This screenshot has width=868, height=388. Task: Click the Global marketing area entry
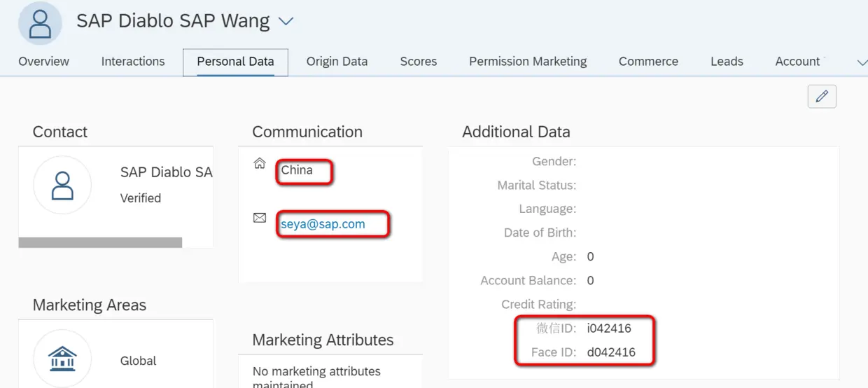[x=138, y=361]
